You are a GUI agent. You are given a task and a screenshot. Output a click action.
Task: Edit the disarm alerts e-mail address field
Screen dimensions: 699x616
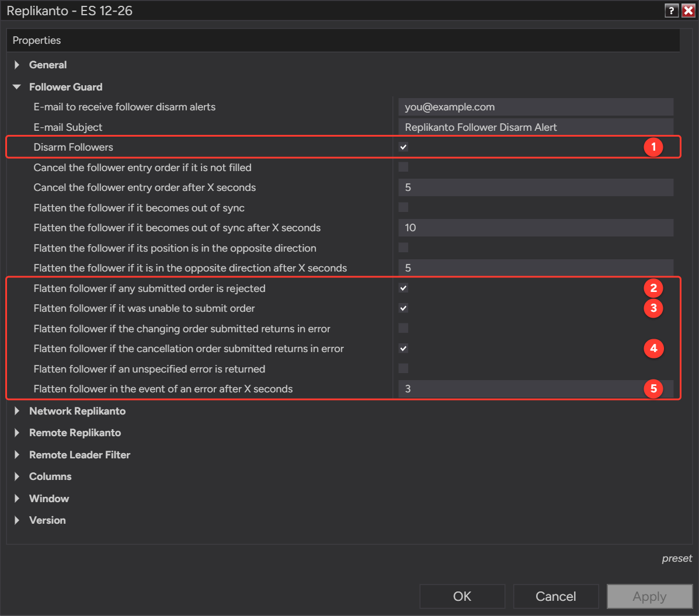click(536, 107)
